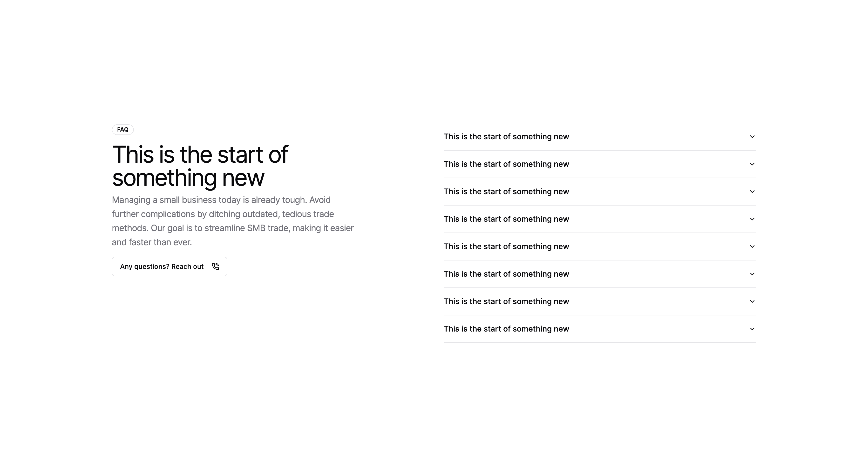Click the chevron icon on the fifth FAQ row
The image size is (868, 466).
click(752, 246)
